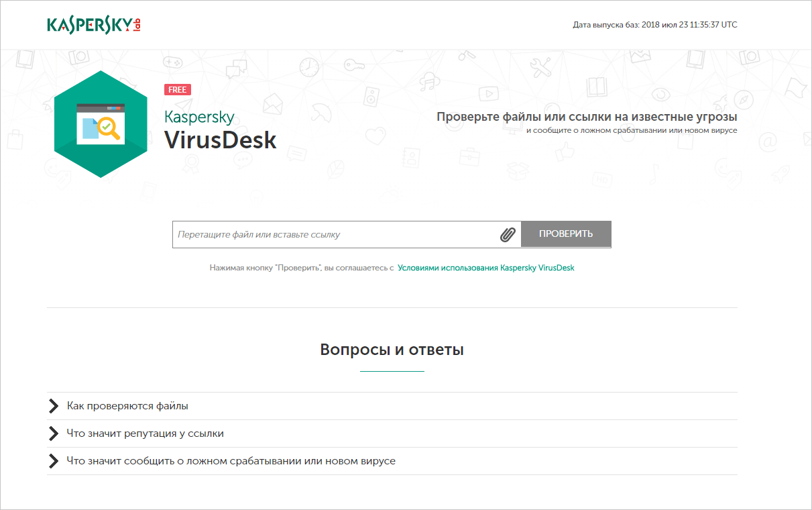812x510 pixels.
Task: Expand the chevron beside Что значит репутация у ссылки
Action: point(54,433)
